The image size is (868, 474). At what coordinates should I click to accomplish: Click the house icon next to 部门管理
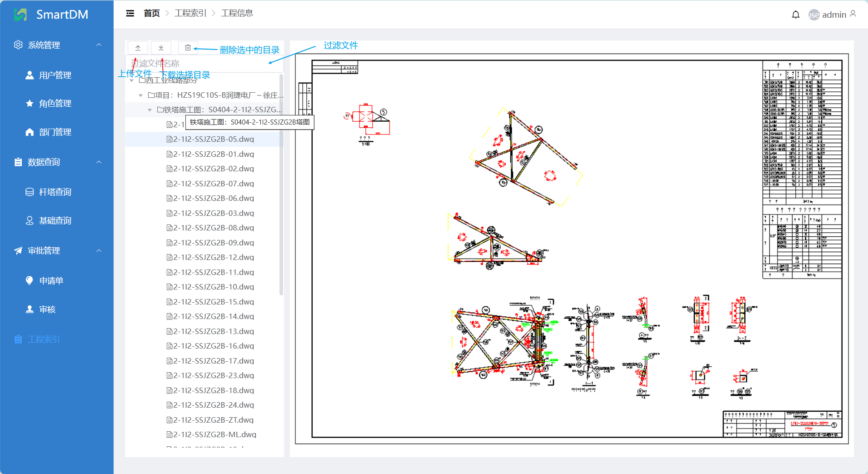30,132
